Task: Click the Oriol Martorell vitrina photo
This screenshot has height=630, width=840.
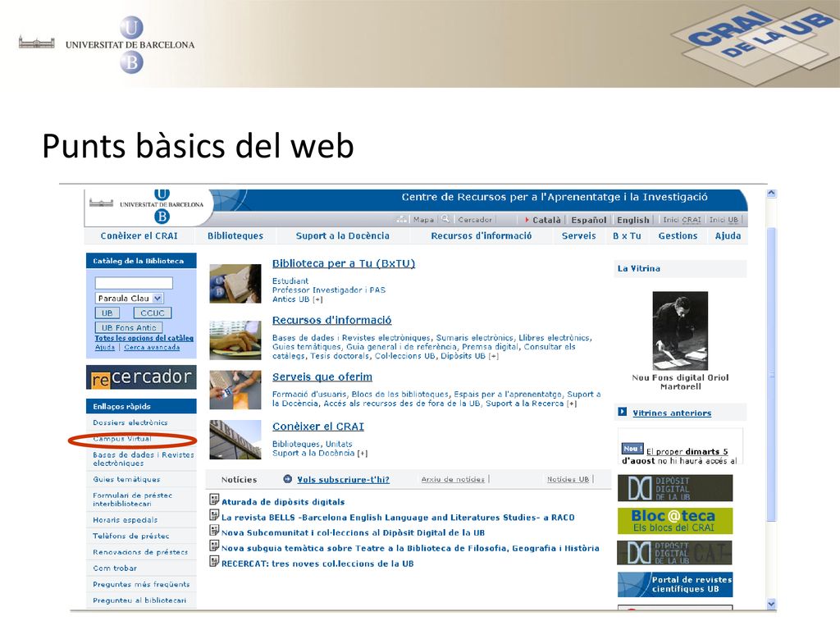Action: coord(680,331)
